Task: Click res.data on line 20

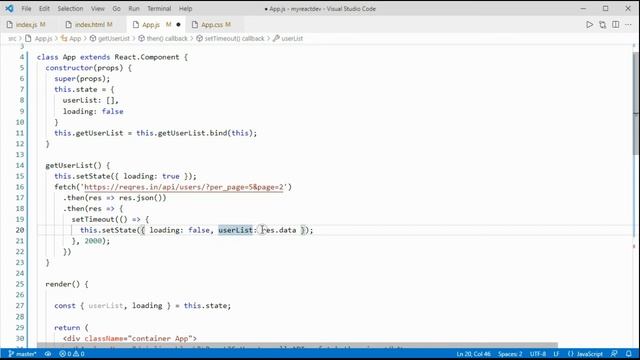Action: coord(279,230)
